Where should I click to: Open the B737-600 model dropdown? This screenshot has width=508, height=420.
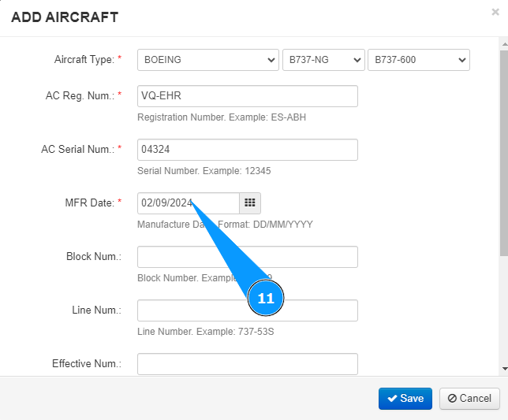[419, 60]
